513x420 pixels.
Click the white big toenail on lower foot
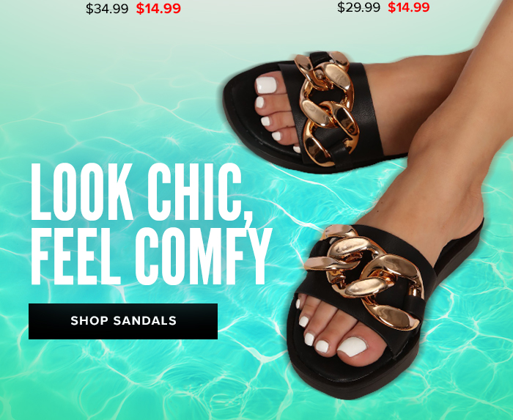(353, 347)
